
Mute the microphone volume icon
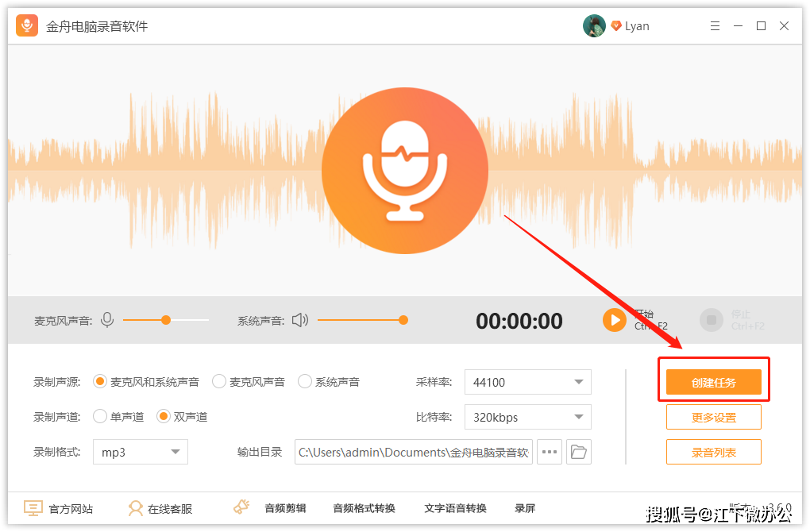(107, 320)
